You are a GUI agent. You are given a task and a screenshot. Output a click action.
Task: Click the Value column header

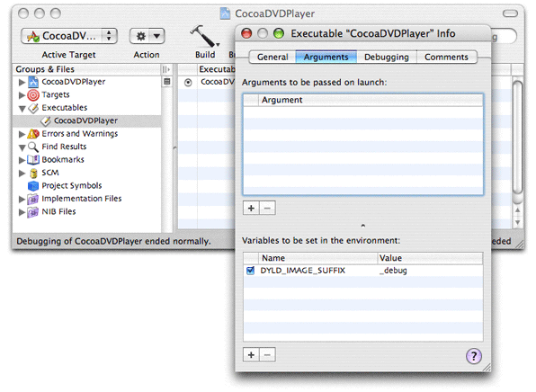[430, 258]
